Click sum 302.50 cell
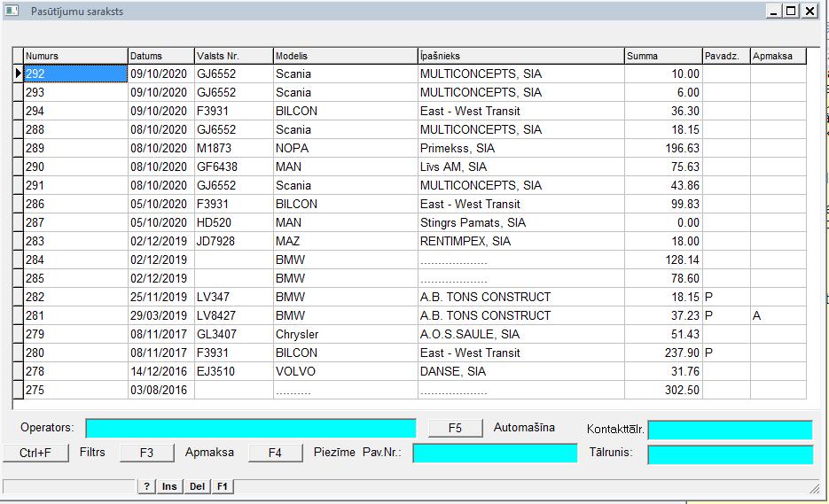Image resolution: width=829 pixels, height=504 pixels. (x=663, y=390)
